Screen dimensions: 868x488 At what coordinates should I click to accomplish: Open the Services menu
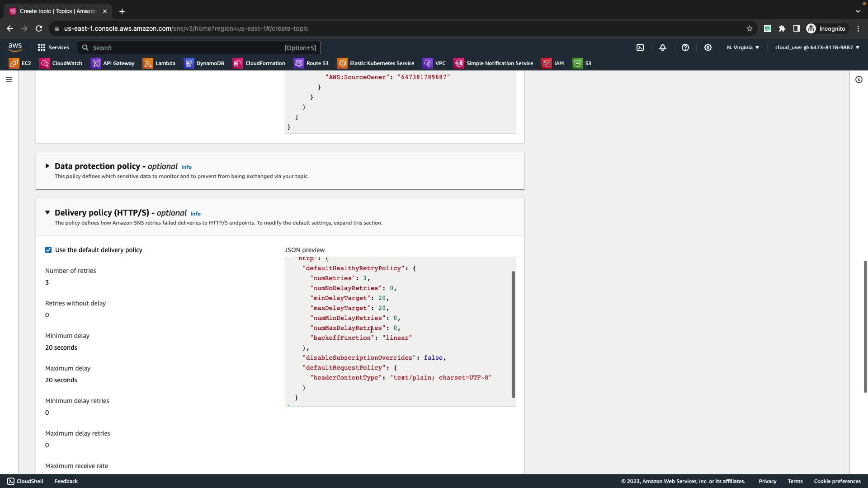tap(53, 47)
